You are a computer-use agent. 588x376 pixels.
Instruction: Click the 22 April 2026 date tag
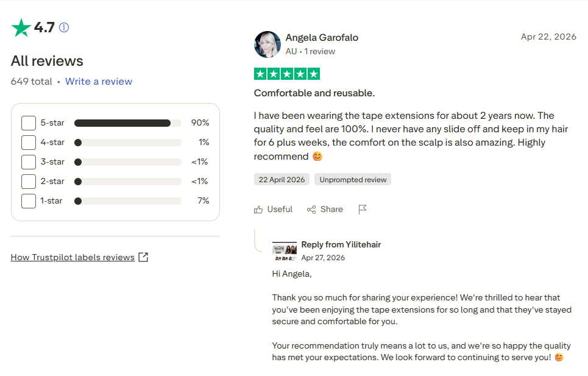coord(282,180)
